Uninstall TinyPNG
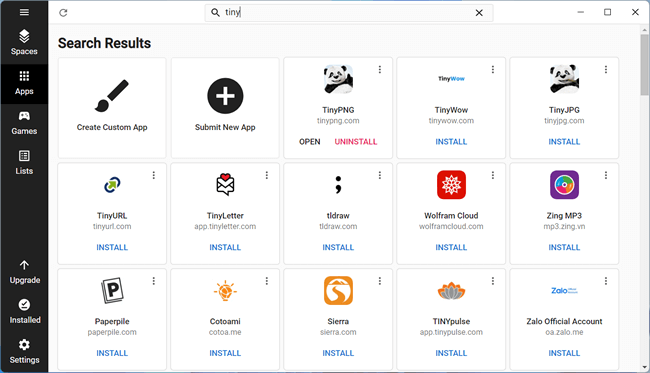The height and width of the screenshot is (373, 650). pos(356,142)
